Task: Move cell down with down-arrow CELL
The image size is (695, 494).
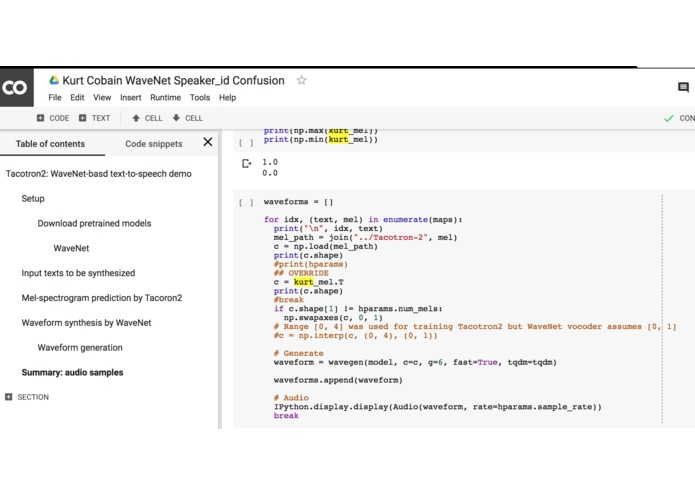Action: coord(187,118)
